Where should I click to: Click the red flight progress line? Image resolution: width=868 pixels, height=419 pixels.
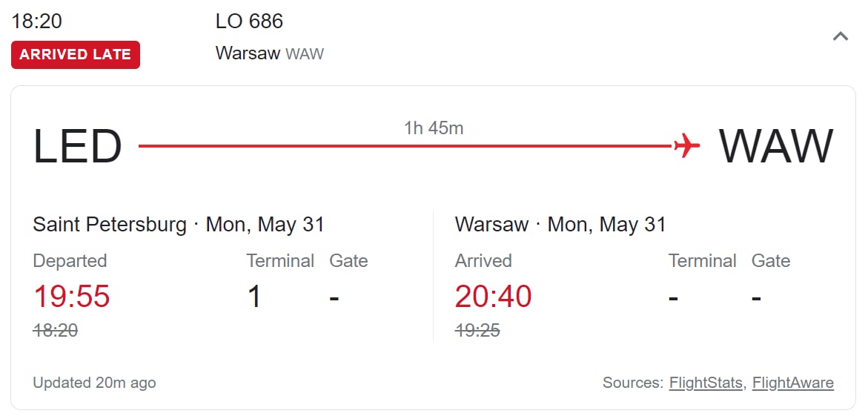pos(405,146)
